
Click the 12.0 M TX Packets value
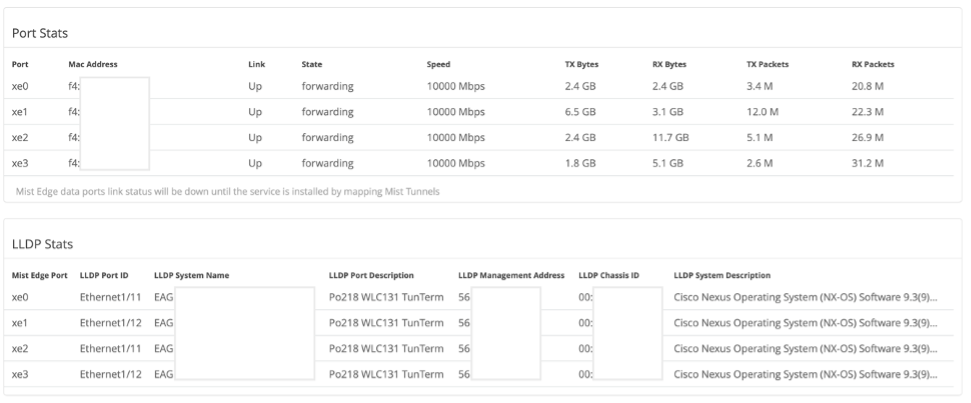763,112
